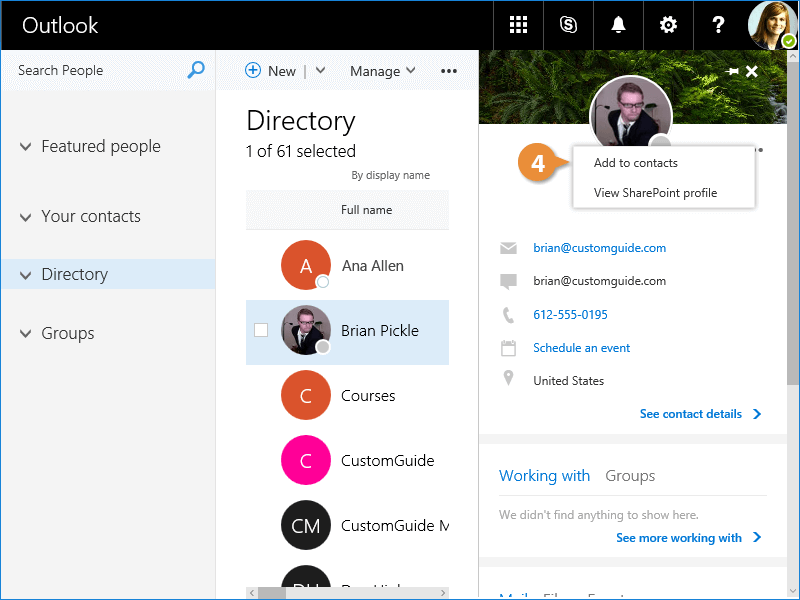The height and width of the screenshot is (600, 800).
Task: Open the Manage dropdown menu
Action: tap(382, 71)
